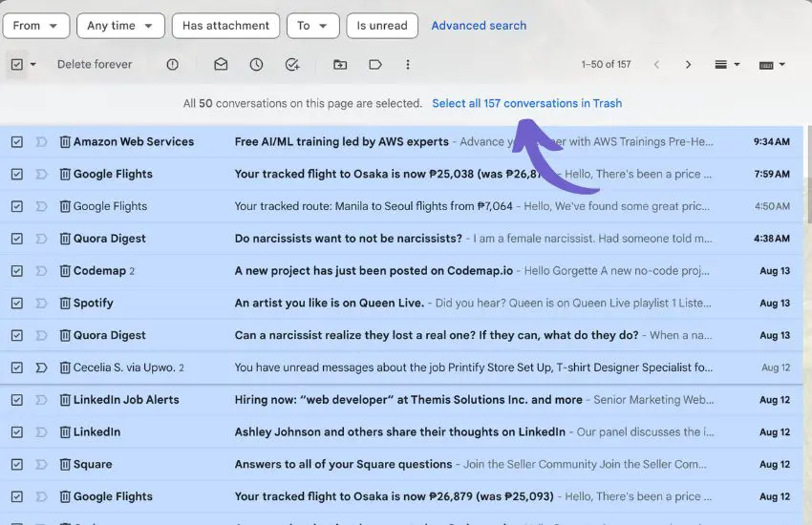Image resolution: width=812 pixels, height=525 pixels.
Task: Click the Move to folder icon
Action: click(x=340, y=64)
